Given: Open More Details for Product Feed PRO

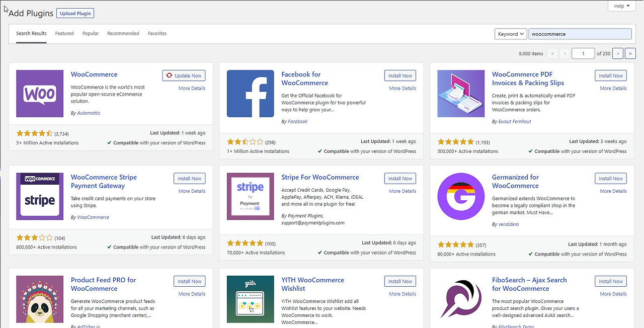Looking at the screenshot, I should tap(192, 294).
